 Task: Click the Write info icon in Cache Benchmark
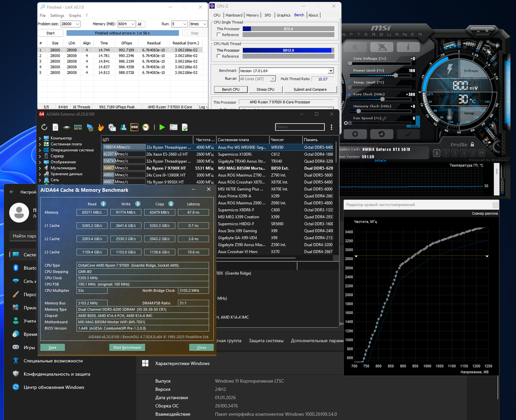click(x=138, y=204)
